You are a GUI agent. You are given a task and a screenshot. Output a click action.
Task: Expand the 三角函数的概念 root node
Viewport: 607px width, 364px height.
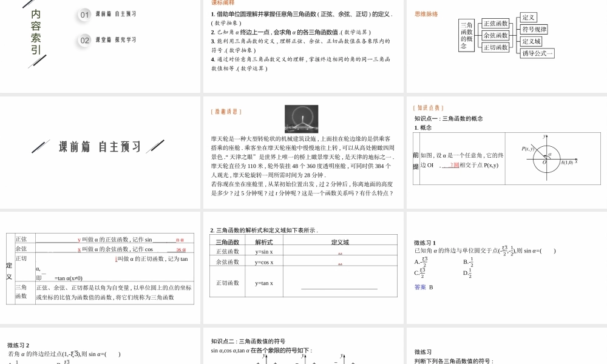click(466, 36)
